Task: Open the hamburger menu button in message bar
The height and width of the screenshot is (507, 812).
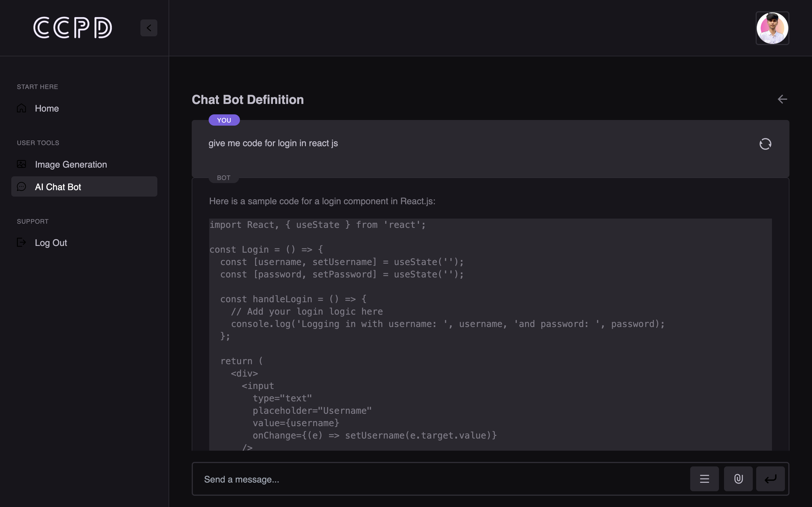Action: click(x=704, y=479)
